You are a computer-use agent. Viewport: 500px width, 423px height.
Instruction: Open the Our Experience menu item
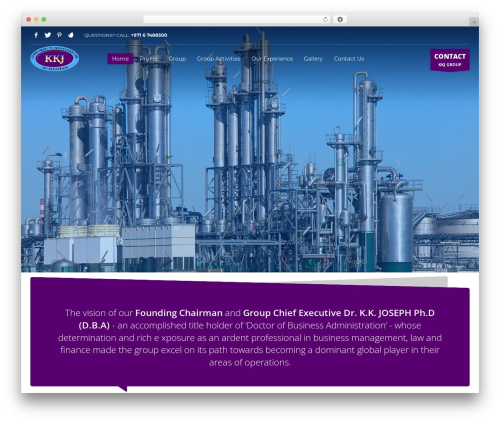pos(272,59)
